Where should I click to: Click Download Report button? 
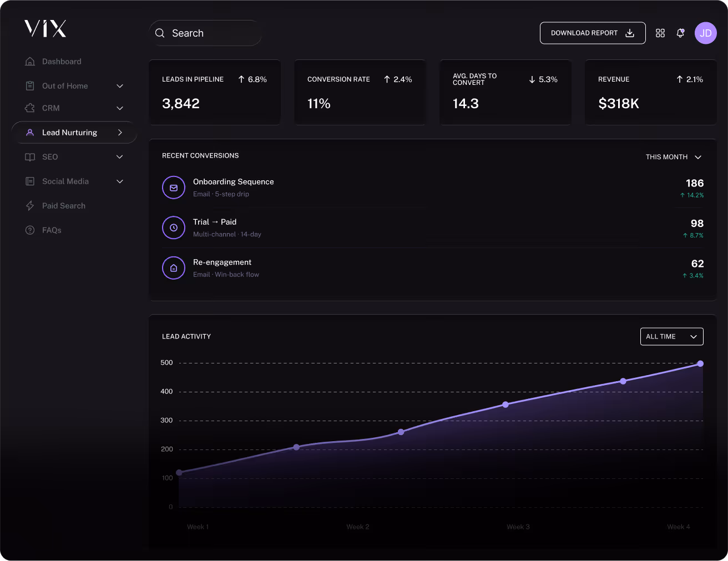tap(593, 33)
